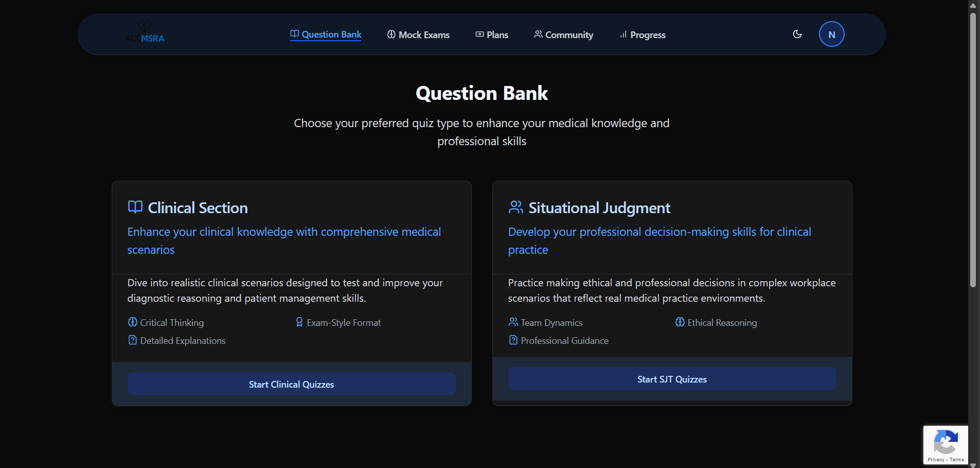Image resolution: width=980 pixels, height=468 pixels.
Task: Click the brain icon beside Mock Exams
Action: click(391, 34)
